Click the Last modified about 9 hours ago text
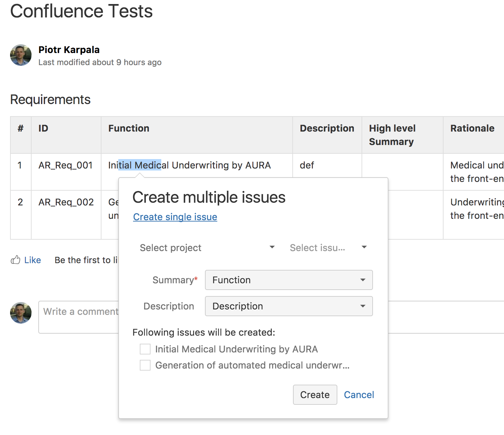Image resolution: width=504 pixels, height=435 pixels. click(x=100, y=62)
